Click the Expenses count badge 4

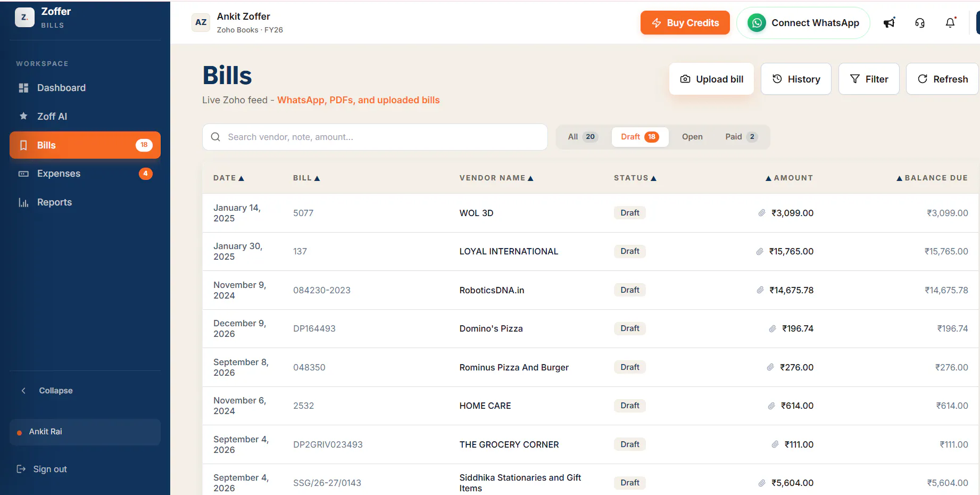(146, 174)
